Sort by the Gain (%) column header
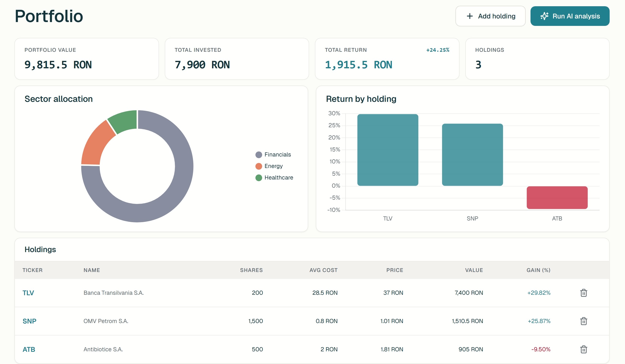 538,270
